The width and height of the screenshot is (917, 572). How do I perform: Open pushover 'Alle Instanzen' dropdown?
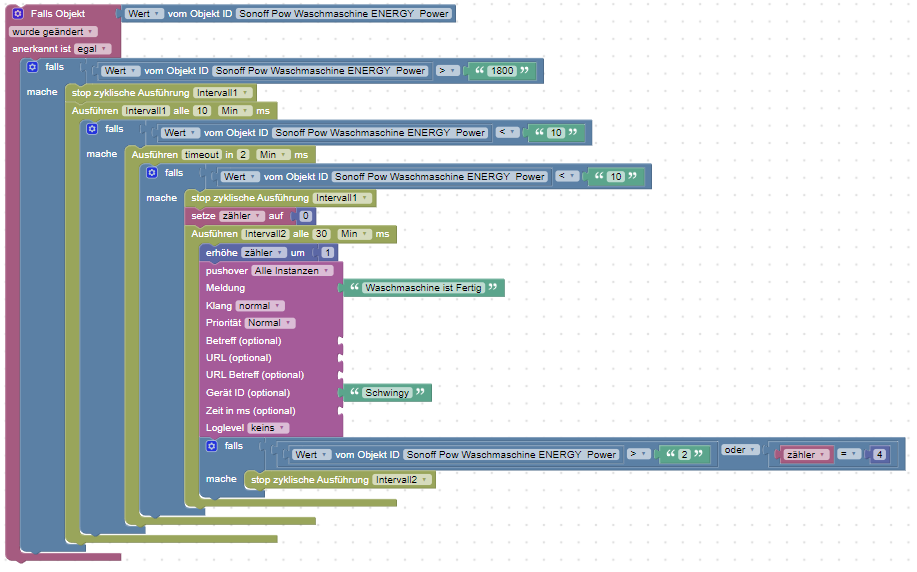[x=292, y=271]
